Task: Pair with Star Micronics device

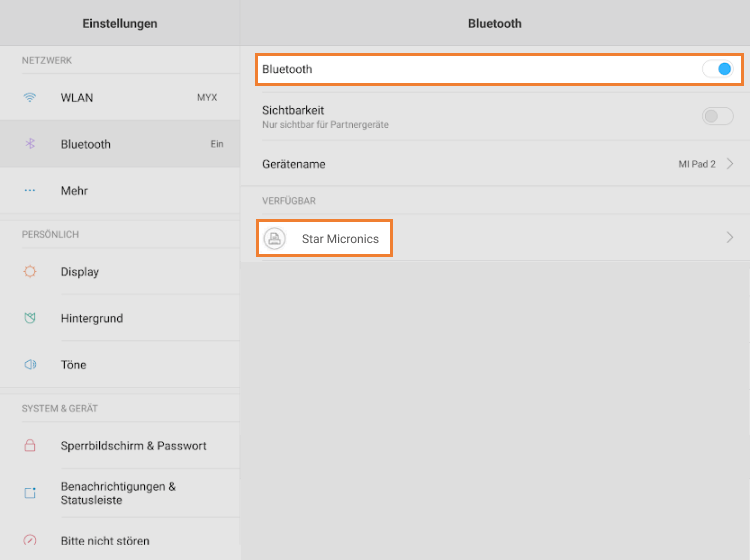Action: pos(495,238)
